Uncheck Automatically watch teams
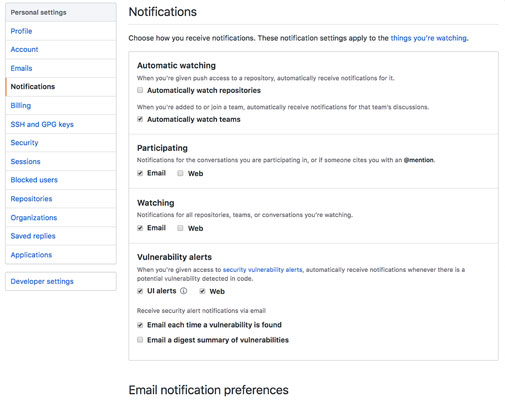This screenshot has width=505, height=400. pos(140,119)
